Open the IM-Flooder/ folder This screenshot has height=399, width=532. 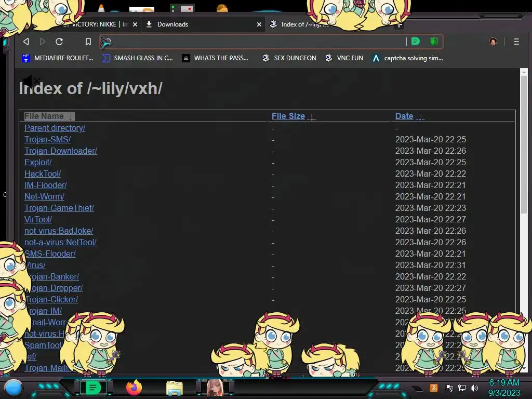pyautogui.click(x=46, y=185)
